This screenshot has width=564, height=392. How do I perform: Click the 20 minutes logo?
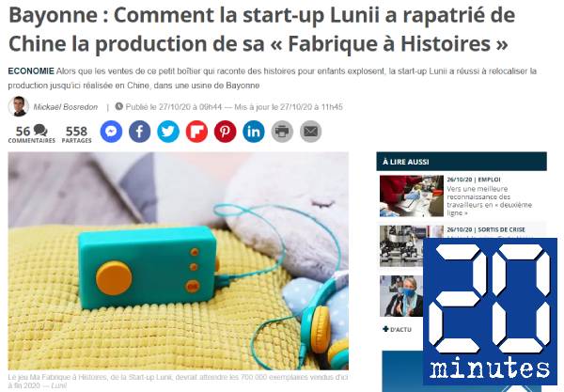[x=490, y=311]
